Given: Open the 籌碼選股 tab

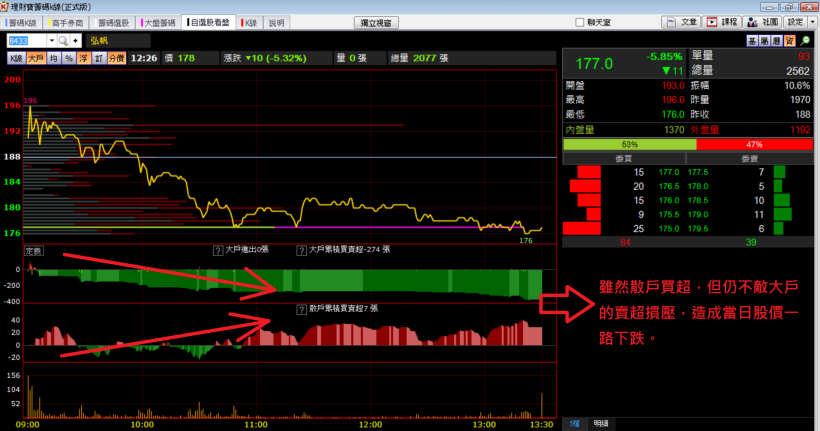Looking at the screenshot, I should [x=113, y=23].
